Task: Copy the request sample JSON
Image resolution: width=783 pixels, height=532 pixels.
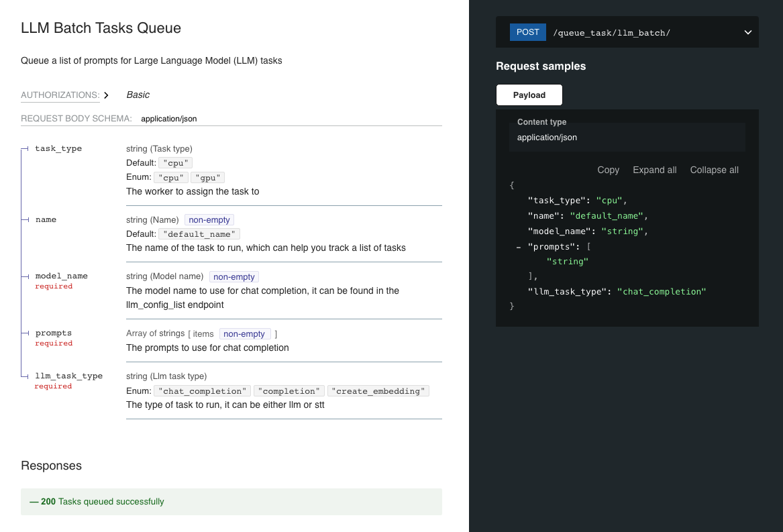Action: [608, 170]
